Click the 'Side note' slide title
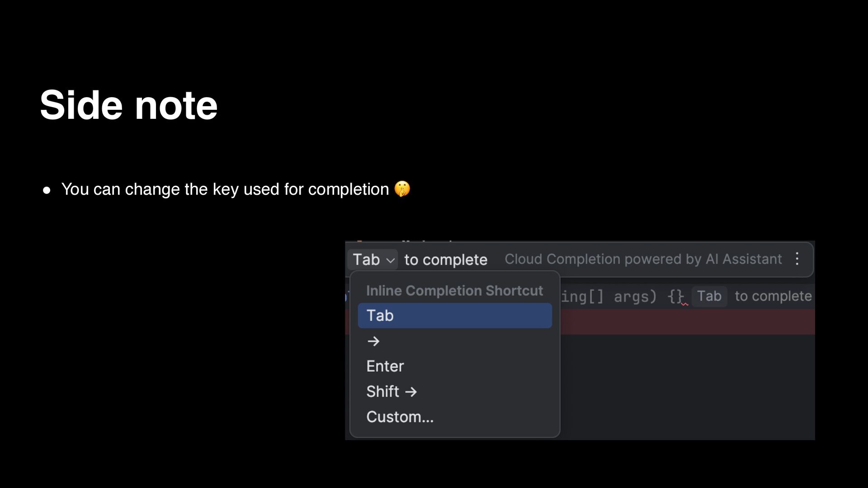868x488 pixels. pos(129,105)
